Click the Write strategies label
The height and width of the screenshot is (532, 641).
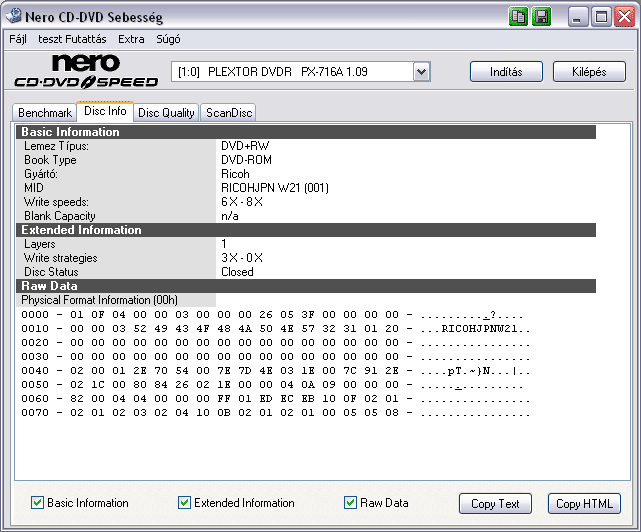tap(61, 258)
